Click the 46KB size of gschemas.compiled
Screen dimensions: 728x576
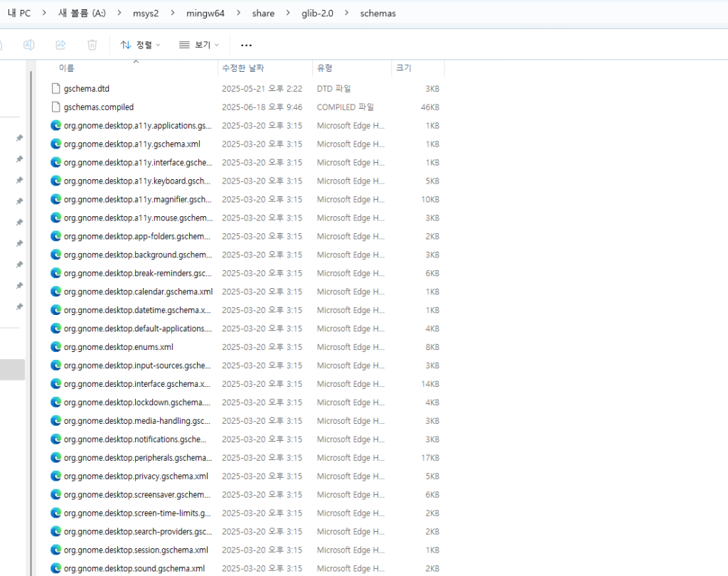pyautogui.click(x=430, y=107)
